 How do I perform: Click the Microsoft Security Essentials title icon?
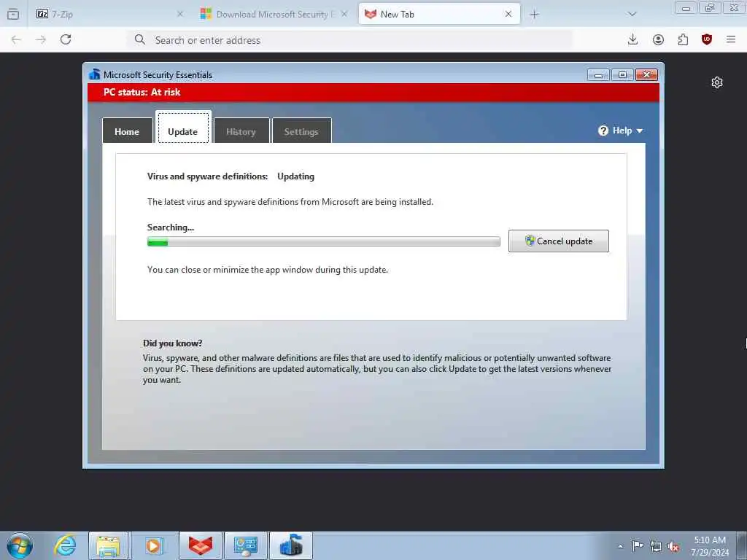point(95,74)
